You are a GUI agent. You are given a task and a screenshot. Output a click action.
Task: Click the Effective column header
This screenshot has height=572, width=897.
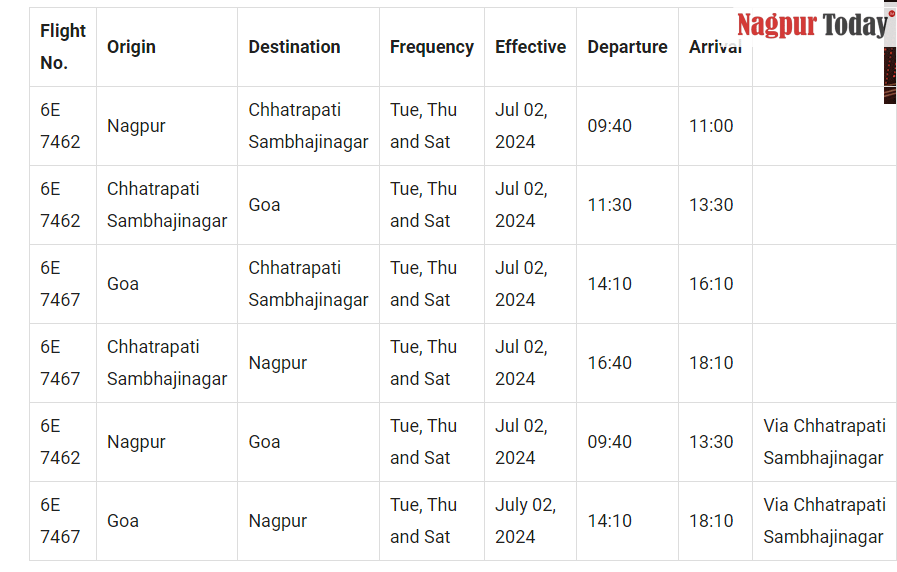coord(530,47)
